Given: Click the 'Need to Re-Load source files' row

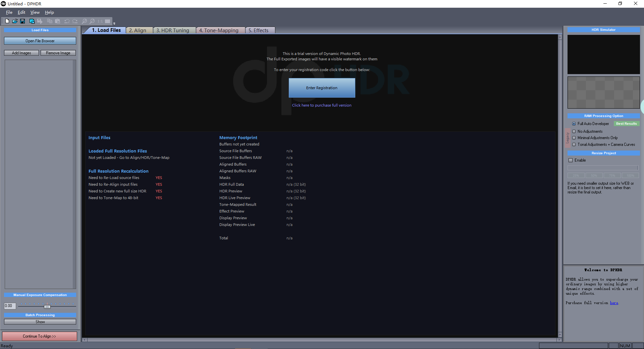Looking at the screenshot, I should tap(125, 178).
